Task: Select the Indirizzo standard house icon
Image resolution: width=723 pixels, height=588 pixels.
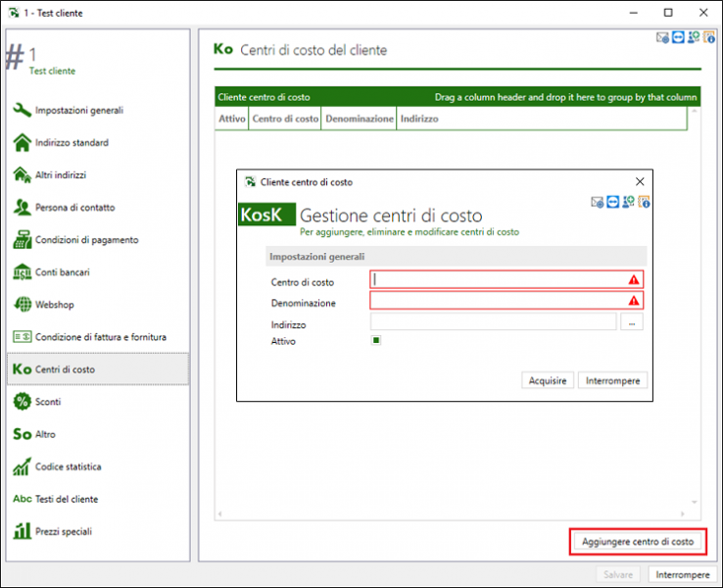Action: [23, 142]
